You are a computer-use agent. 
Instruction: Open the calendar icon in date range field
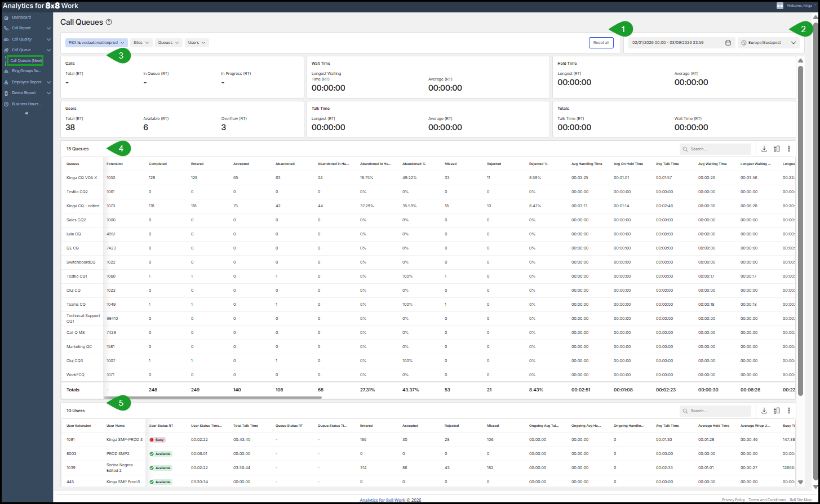pos(728,43)
